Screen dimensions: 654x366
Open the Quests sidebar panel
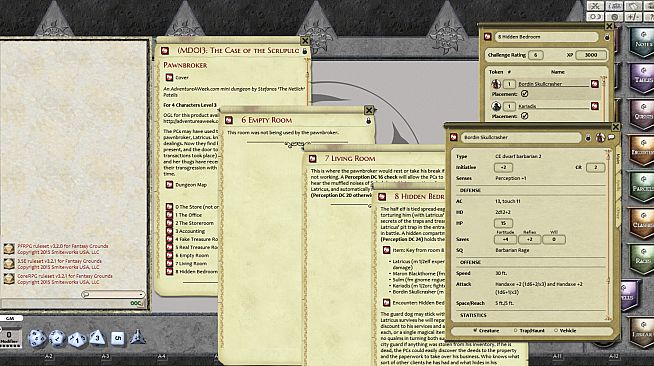642,114
